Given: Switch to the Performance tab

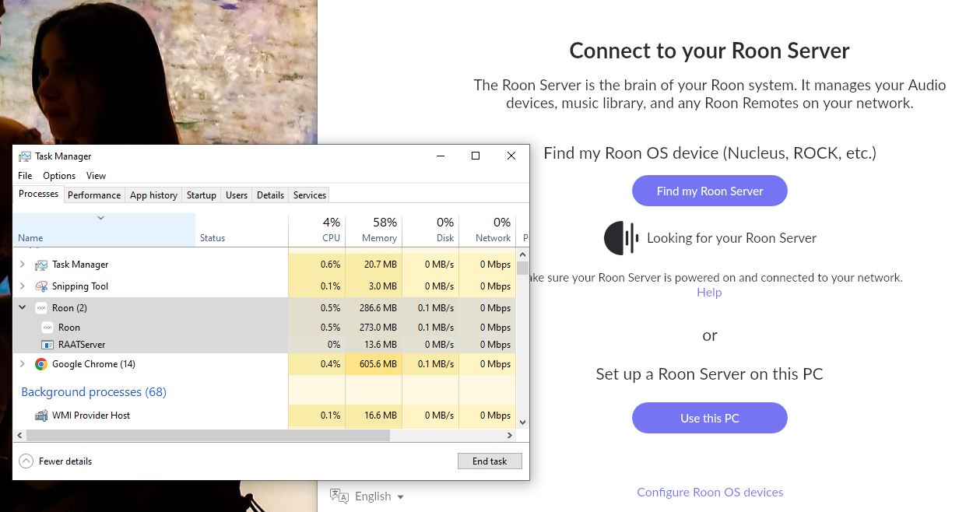Looking at the screenshot, I should (x=94, y=195).
